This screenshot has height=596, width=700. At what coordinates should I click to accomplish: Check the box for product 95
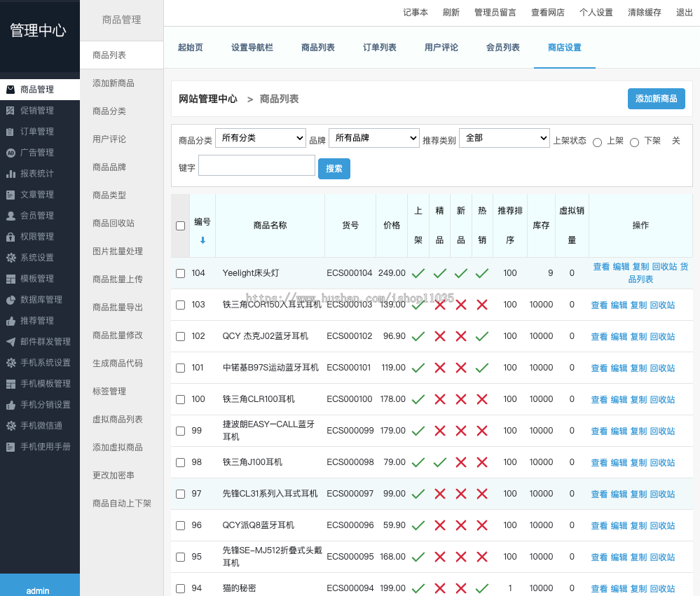coord(180,557)
